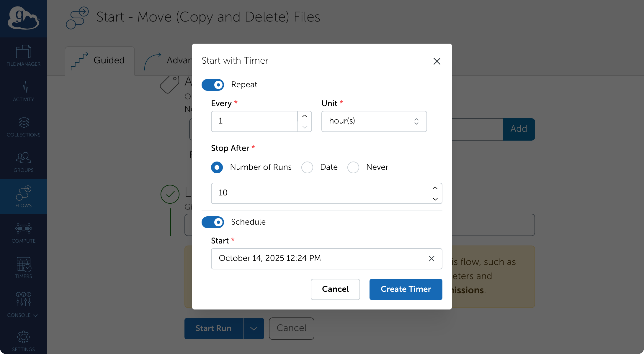Increment the Every value stepper

(305, 116)
